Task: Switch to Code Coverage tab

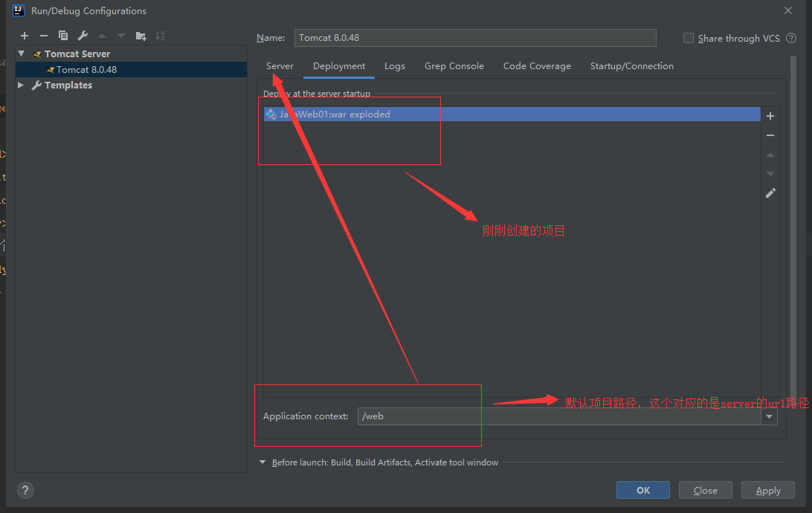Action: [x=537, y=66]
